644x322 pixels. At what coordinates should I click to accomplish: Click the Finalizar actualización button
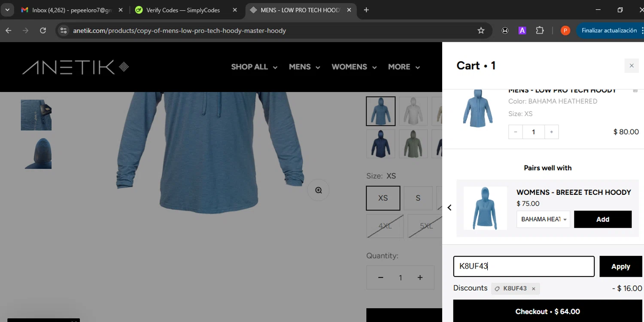(x=609, y=31)
